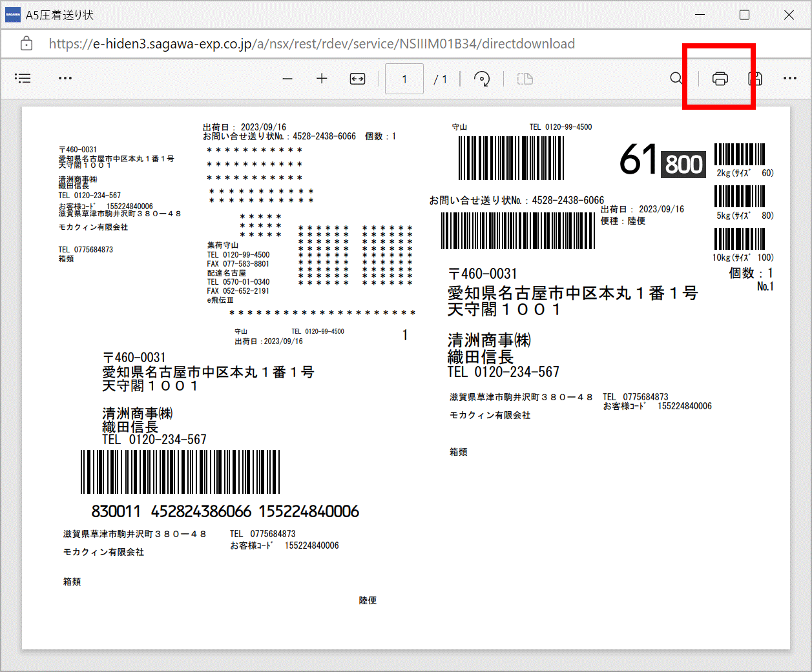Zoom out the PDF page
The width and height of the screenshot is (812, 672).
(x=287, y=79)
